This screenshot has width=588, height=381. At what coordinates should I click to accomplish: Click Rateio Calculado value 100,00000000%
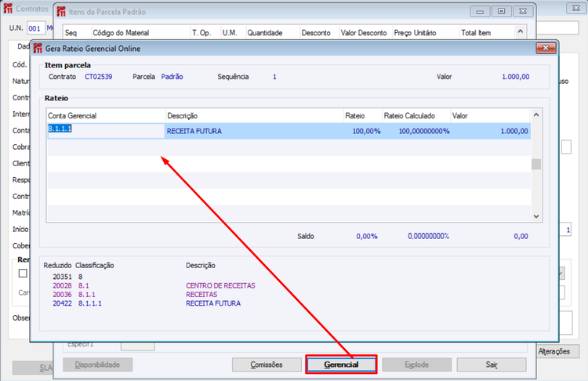[423, 131]
